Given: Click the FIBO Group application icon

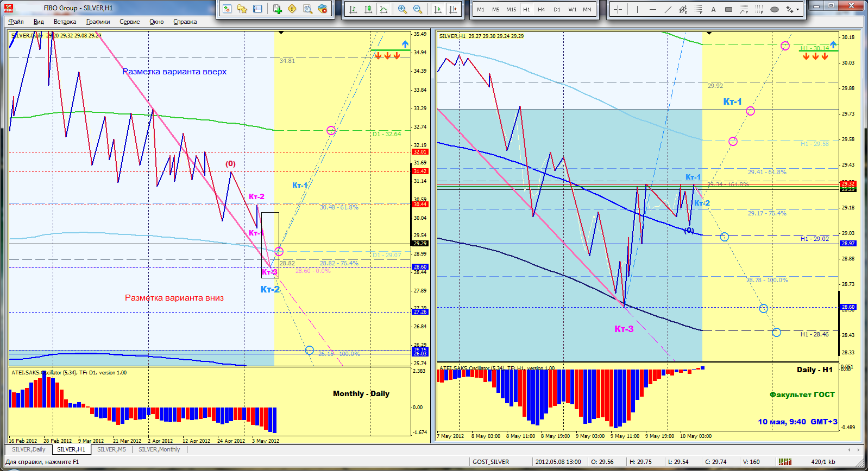Looking at the screenshot, I should (x=8, y=8).
